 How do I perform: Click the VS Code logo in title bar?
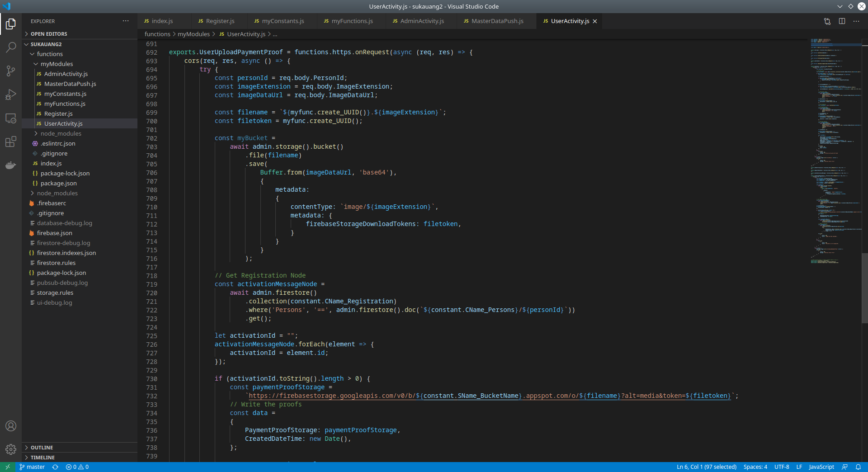pyautogui.click(x=7, y=6)
